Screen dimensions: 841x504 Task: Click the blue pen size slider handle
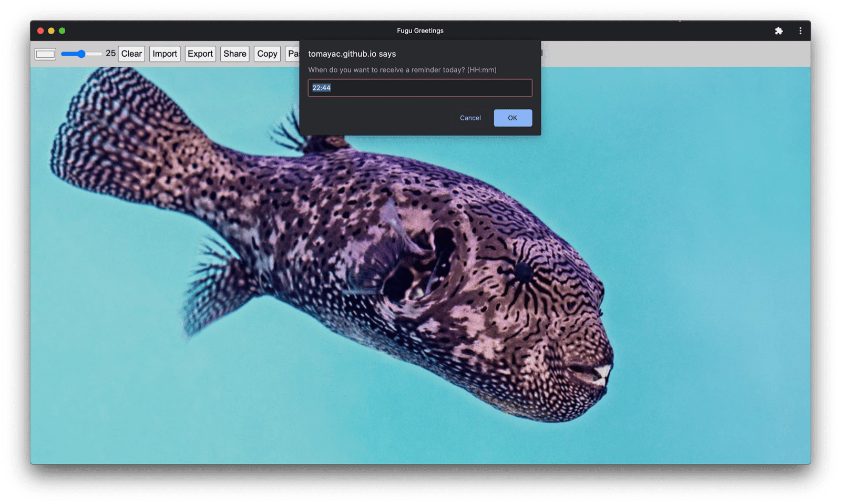pyautogui.click(x=81, y=53)
